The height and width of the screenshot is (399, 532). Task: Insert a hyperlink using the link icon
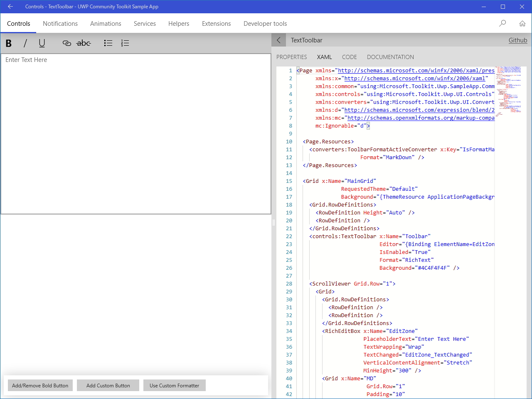coord(66,43)
